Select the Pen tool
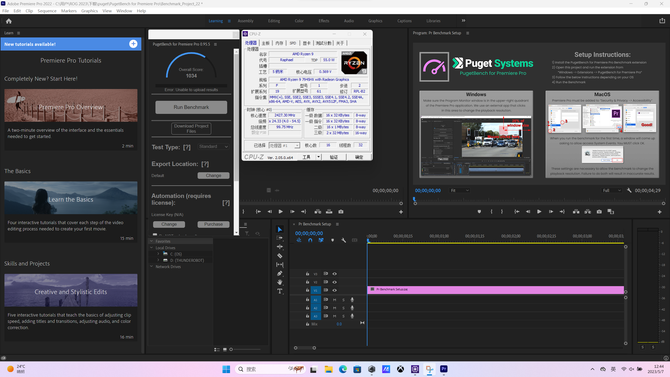The height and width of the screenshot is (377, 670). tap(280, 274)
